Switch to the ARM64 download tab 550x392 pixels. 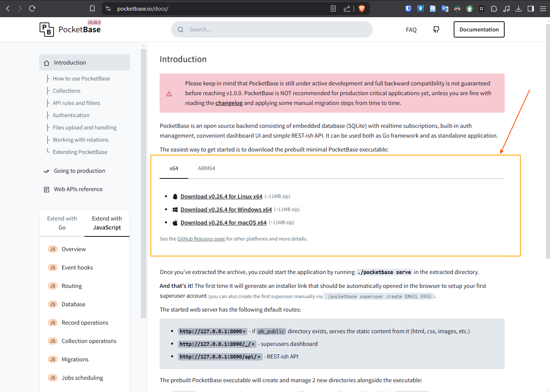(207, 168)
